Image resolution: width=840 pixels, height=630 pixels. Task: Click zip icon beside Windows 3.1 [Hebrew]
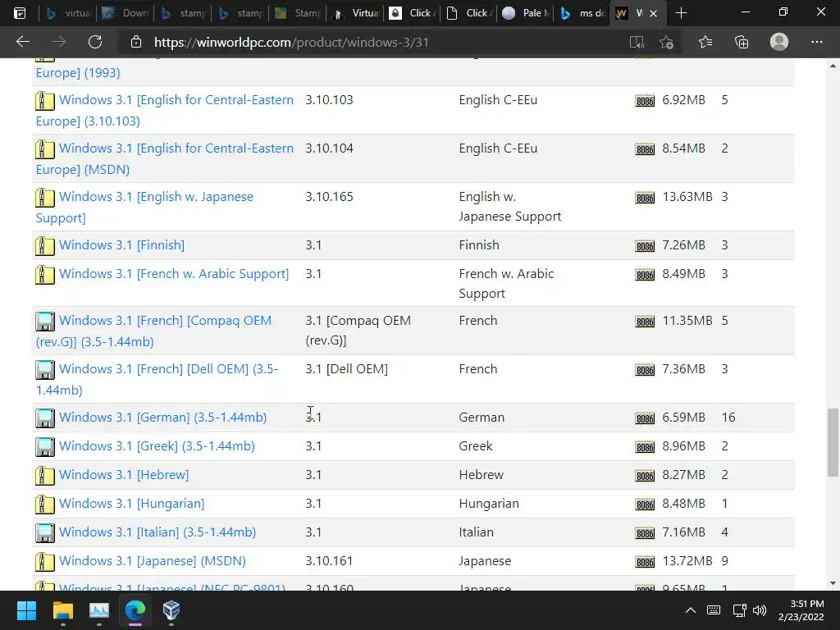(45, 476)
